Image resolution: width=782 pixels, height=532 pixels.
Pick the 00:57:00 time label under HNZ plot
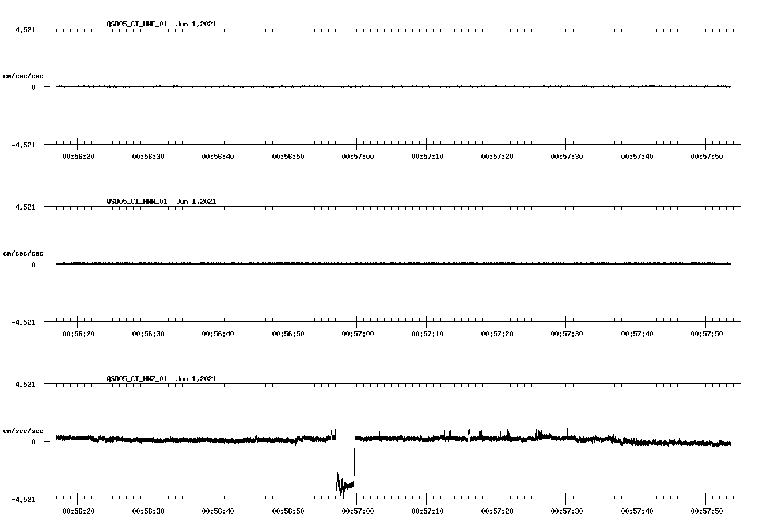358,511
